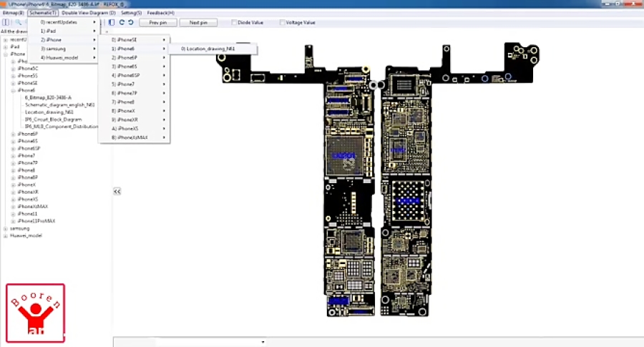Screen dimensions: 644x347
Task: Select iPhone8 in the iPhone submenu
Action: (134, 102)
